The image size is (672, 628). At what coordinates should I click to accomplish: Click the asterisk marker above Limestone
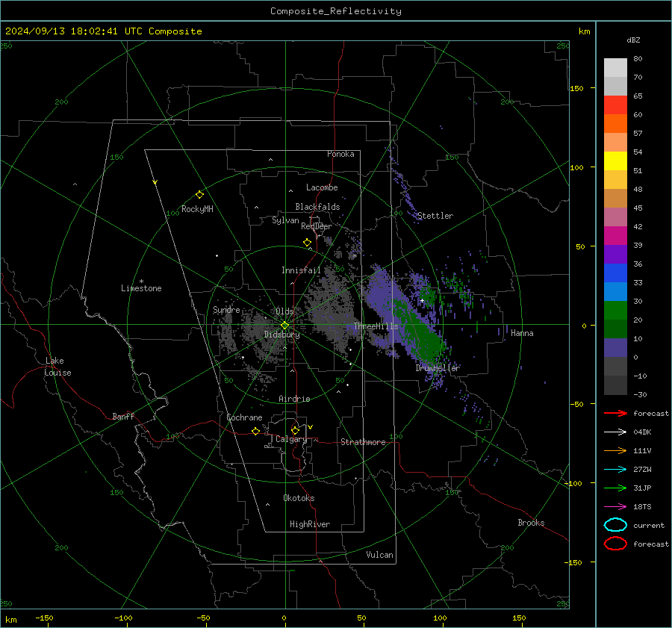pyautogui.click(x=141, y=282)
